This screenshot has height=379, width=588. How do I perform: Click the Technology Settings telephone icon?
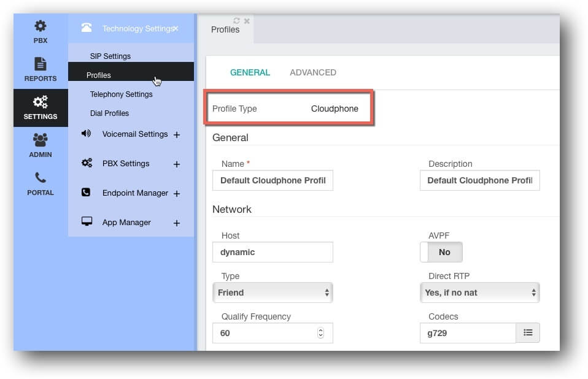[x=87, y=28]
